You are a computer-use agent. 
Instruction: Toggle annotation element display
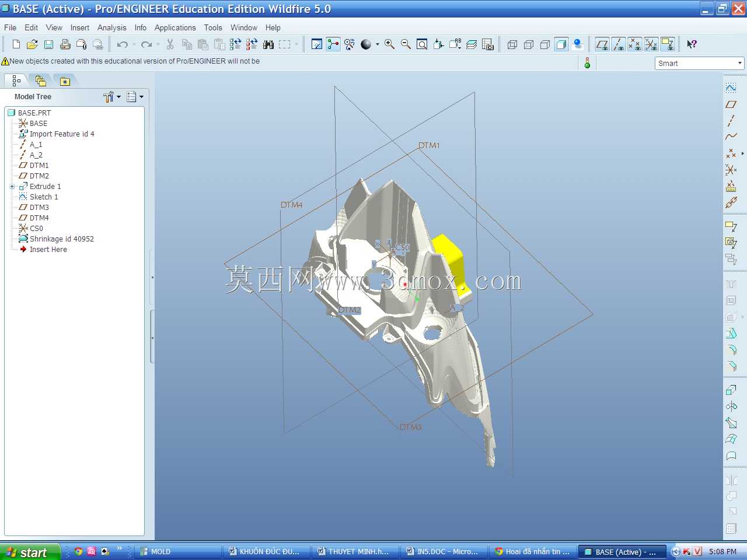point(668,44)
